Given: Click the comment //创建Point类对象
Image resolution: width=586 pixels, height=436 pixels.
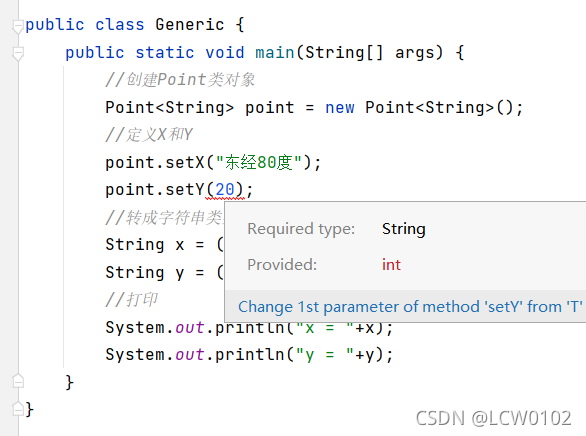Looking at the screenshot, I should click(180, 80).
